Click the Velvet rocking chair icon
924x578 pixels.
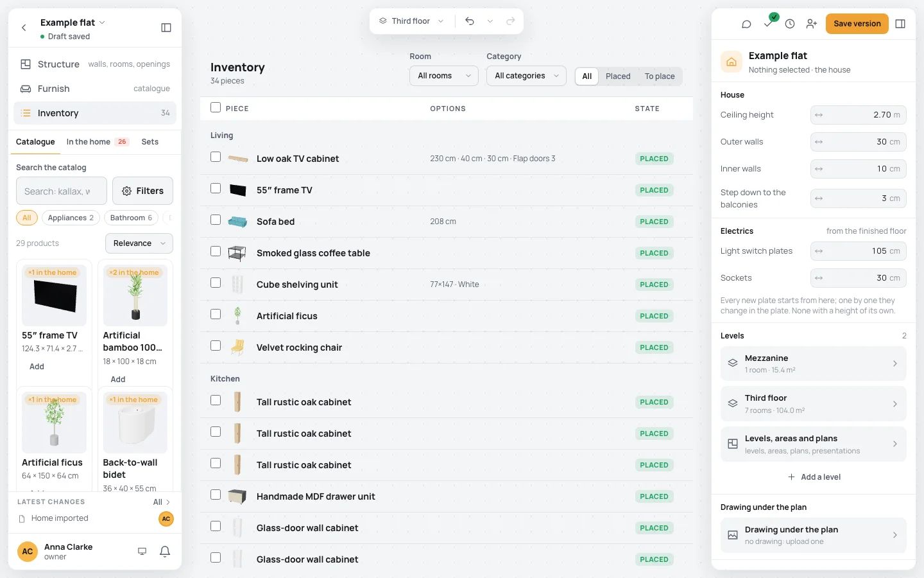[x=237, y=347]
